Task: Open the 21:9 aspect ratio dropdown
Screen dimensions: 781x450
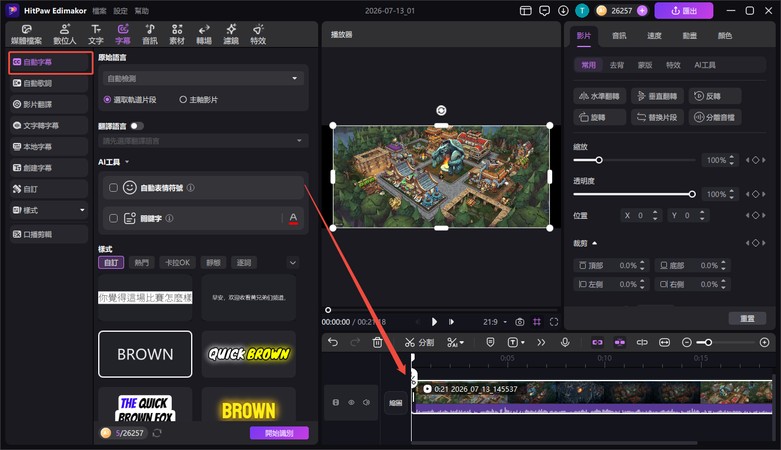Action: 495,322
